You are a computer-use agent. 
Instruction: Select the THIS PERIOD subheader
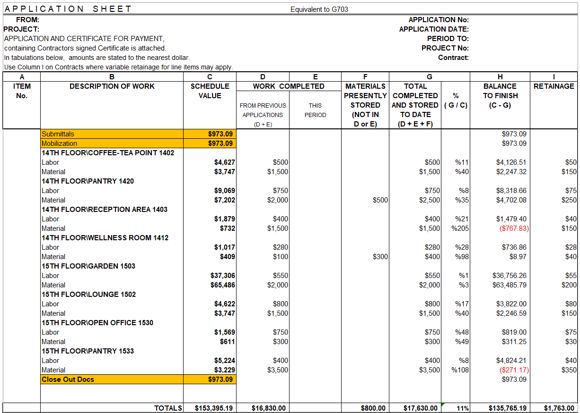point(315,110)
